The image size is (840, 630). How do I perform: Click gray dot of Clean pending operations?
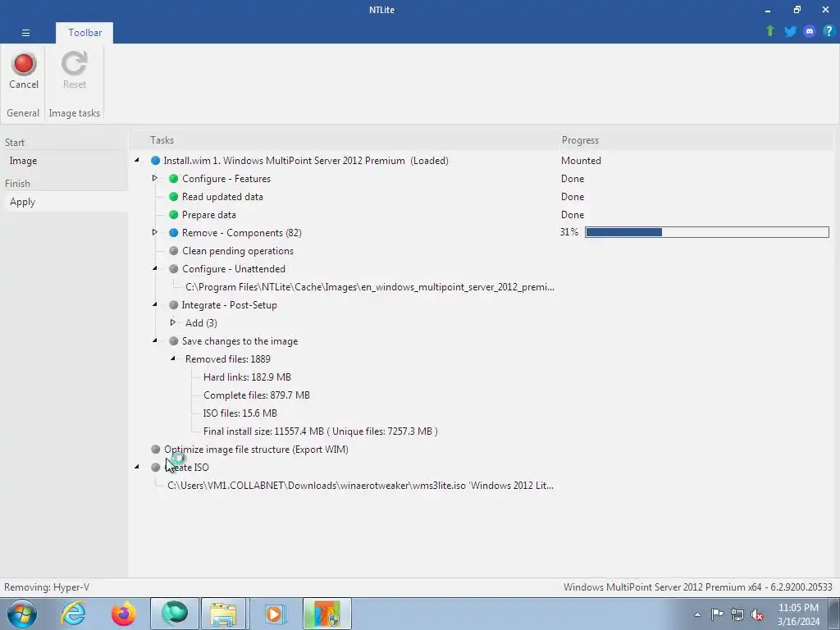[x=174, y=251]
